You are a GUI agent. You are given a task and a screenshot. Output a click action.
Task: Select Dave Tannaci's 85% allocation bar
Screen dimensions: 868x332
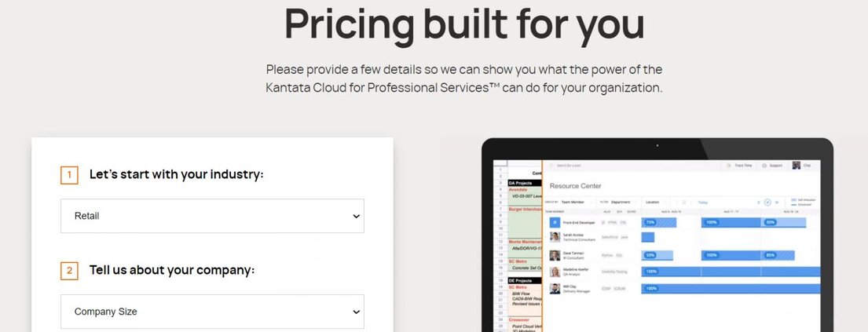click(x=778, y=255)
